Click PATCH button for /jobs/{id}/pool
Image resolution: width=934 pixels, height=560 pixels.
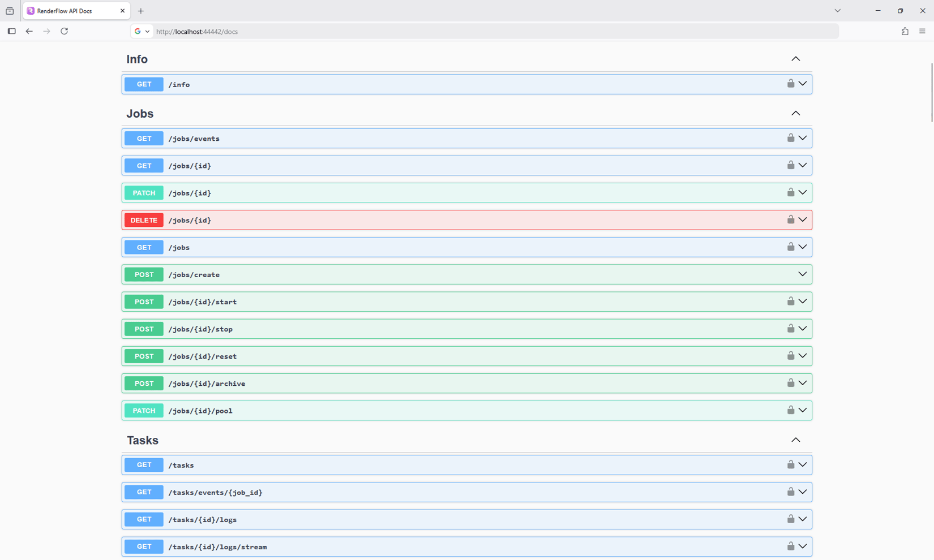pos(144,411)
